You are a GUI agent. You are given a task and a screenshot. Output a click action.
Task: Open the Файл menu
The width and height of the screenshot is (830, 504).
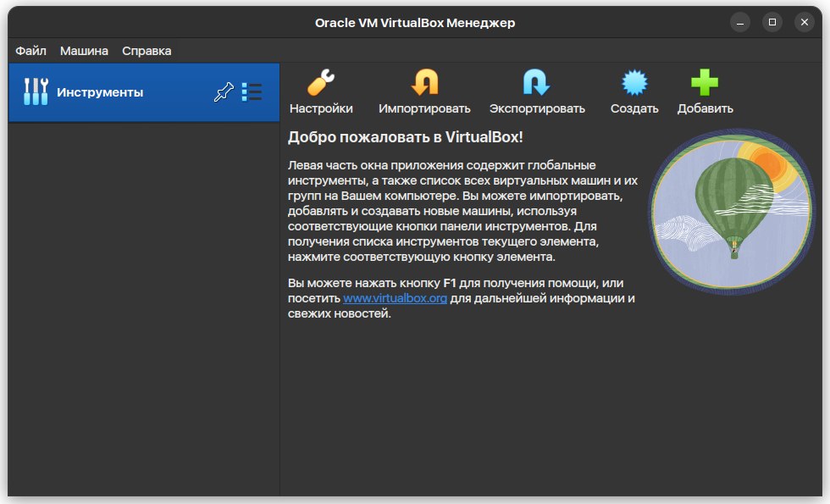30,51
